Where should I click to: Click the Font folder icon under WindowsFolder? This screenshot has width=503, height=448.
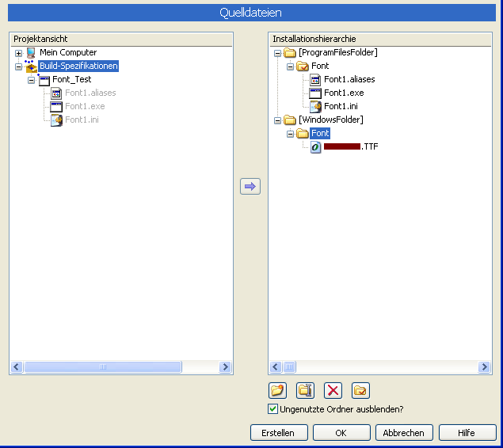pyautogui.click(x=303, y=134)
